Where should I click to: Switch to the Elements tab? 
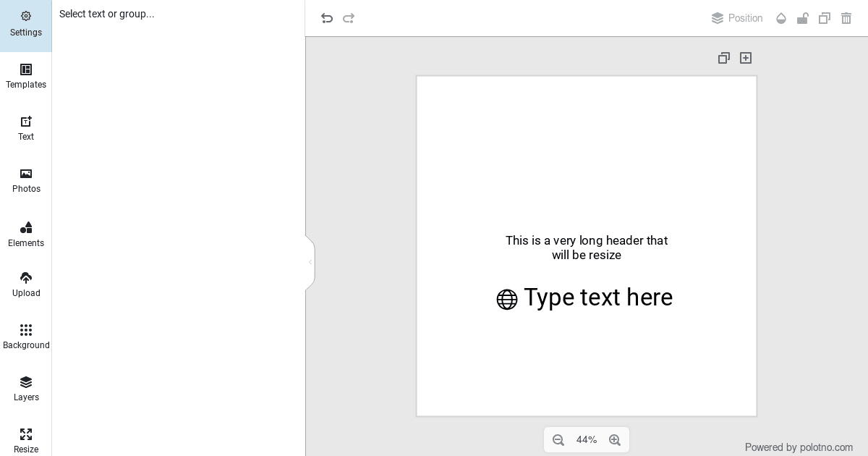(x=26, y=234)
